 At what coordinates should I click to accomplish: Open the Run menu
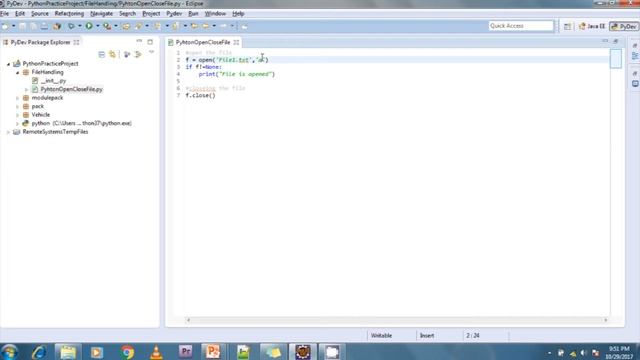coord(193,13)
